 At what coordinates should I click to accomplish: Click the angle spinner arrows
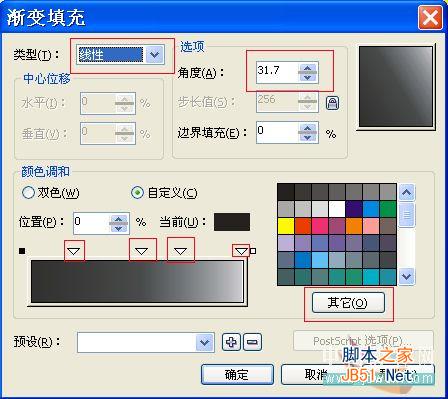coord(307,72)
